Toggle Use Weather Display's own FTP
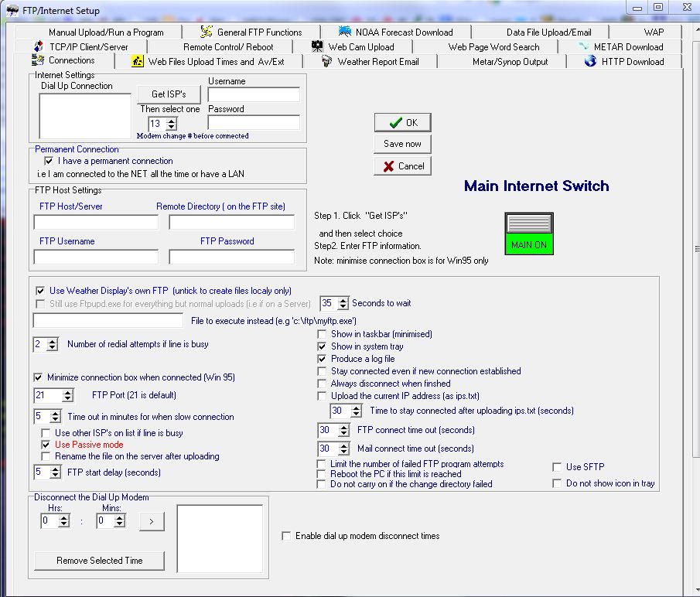This screenshot has width=700, height=597. [x=40, y=291]
